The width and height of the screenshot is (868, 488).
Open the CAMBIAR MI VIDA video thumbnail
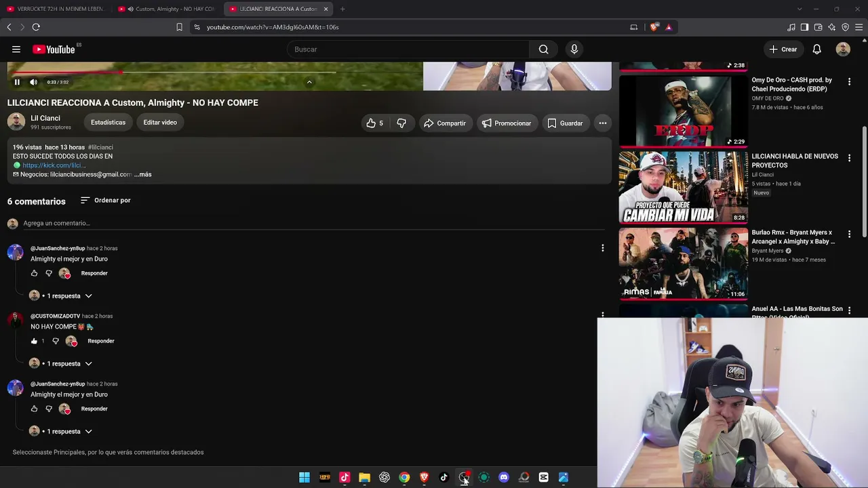coord(684,187)
